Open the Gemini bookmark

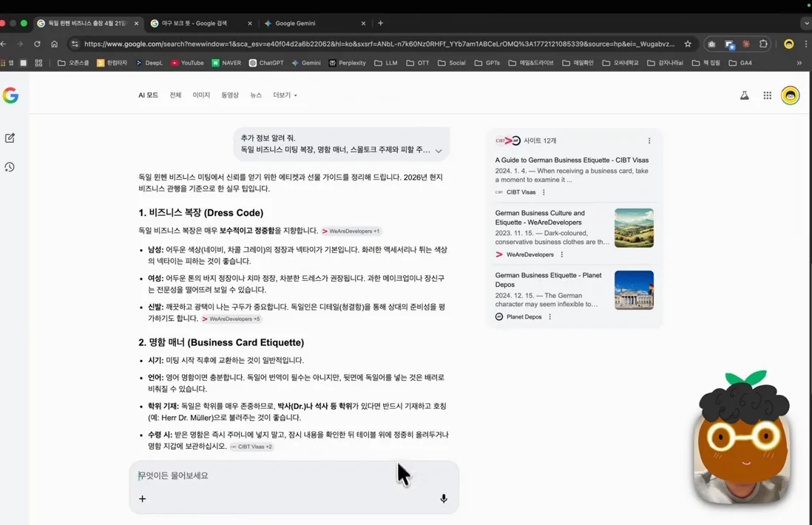(x=306, y=63)
